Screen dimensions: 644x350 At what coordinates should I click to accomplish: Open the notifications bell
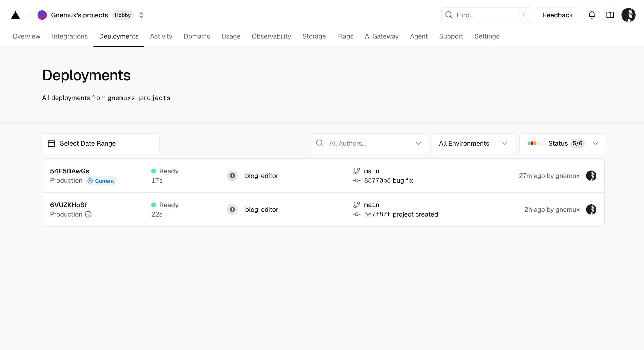(591, 15)
